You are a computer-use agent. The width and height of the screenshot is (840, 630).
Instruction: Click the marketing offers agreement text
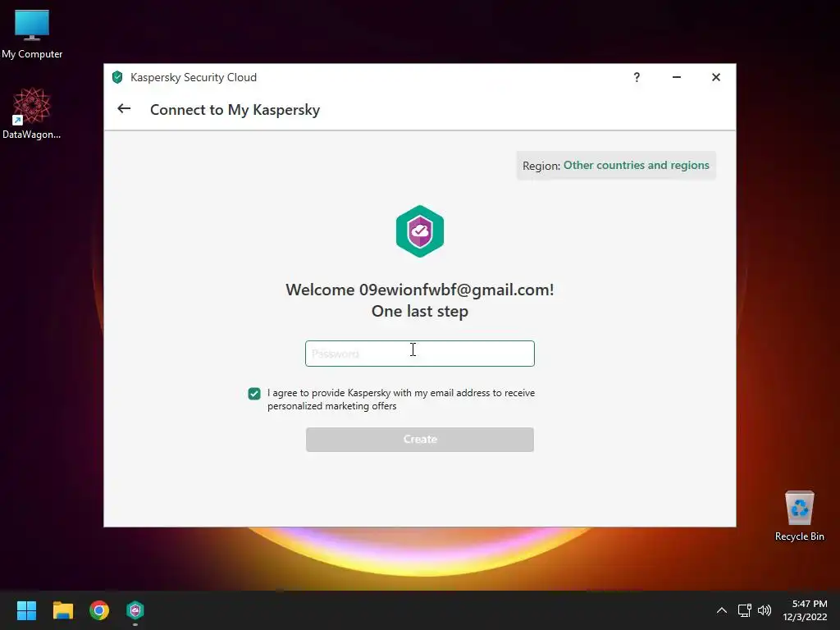point(400,399)
